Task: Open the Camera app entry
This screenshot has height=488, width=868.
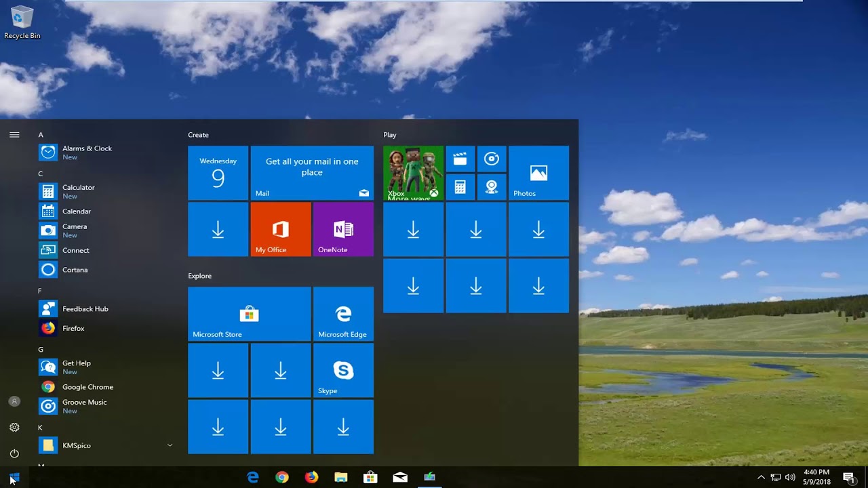Action: [105, 230]
